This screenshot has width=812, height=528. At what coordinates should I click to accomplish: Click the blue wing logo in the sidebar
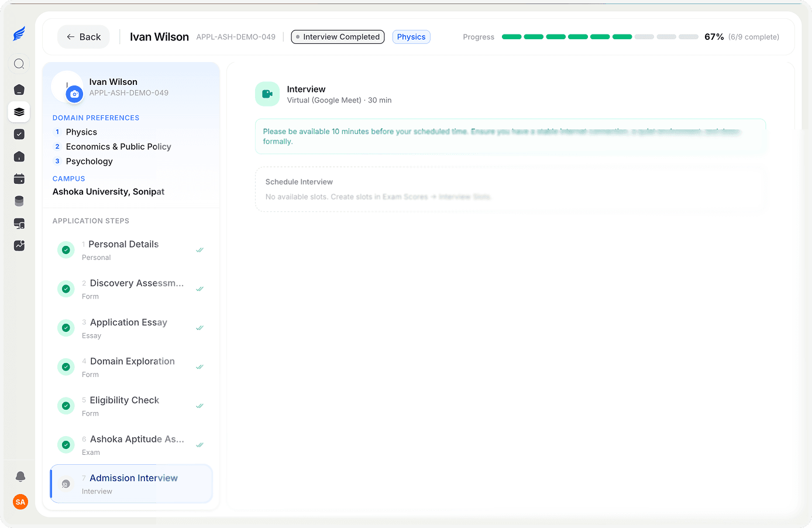click(x=19, y=34)
